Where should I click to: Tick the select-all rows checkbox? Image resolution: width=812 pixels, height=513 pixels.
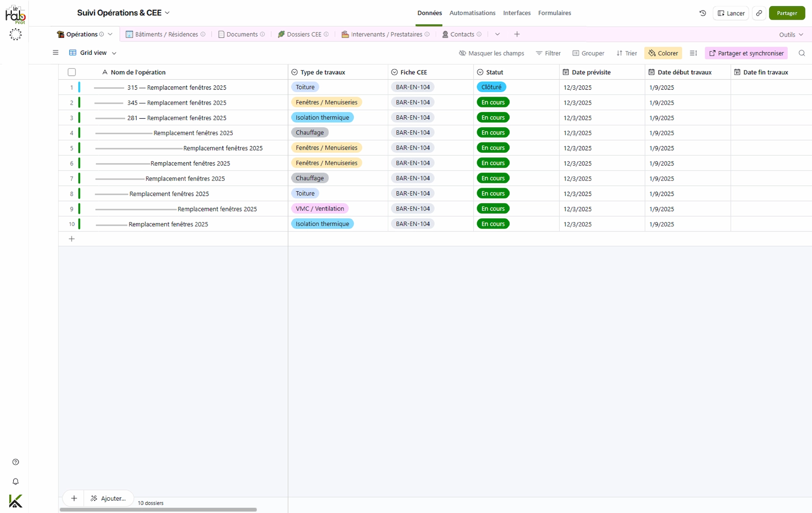[x=72, y=72]
